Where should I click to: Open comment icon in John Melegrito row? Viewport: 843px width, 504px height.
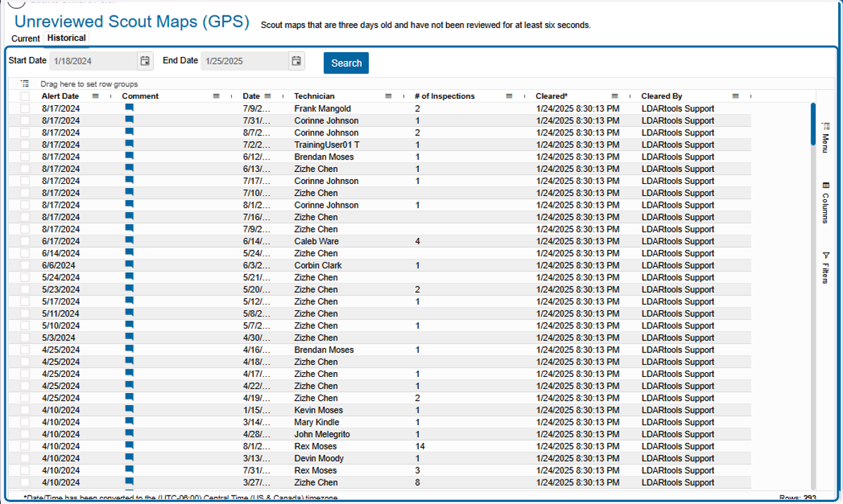coord(129,434)
